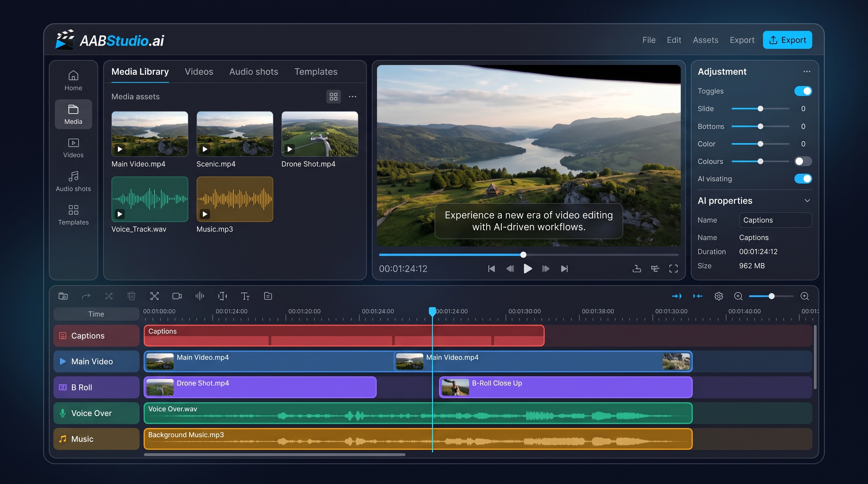Skip to the next clip end
The image size is (868, 484).
[x=564, y=268]
